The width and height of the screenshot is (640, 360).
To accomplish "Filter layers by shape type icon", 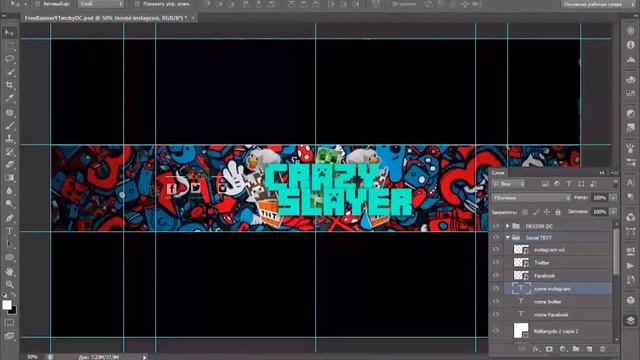I will (581, 184).
